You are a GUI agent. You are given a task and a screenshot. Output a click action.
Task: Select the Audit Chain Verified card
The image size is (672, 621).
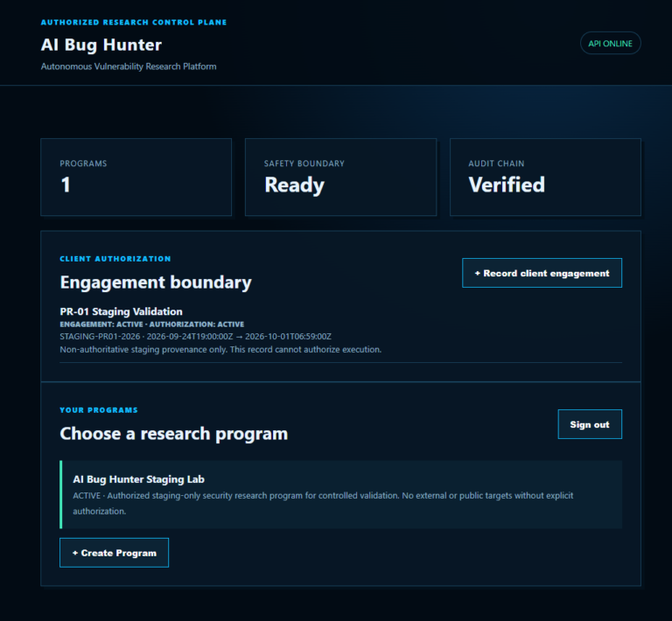coord(545,177)
